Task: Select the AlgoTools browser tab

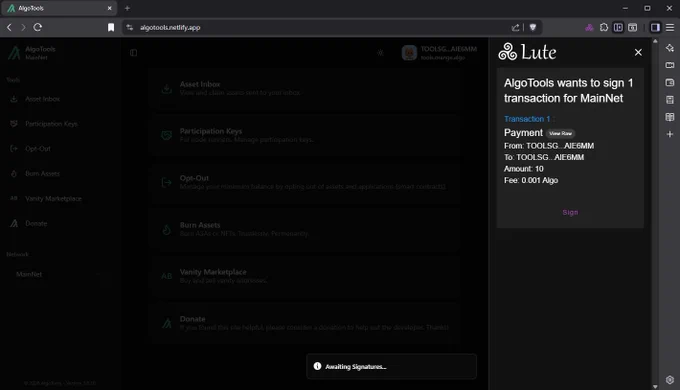Action: (x=59, y=8)
